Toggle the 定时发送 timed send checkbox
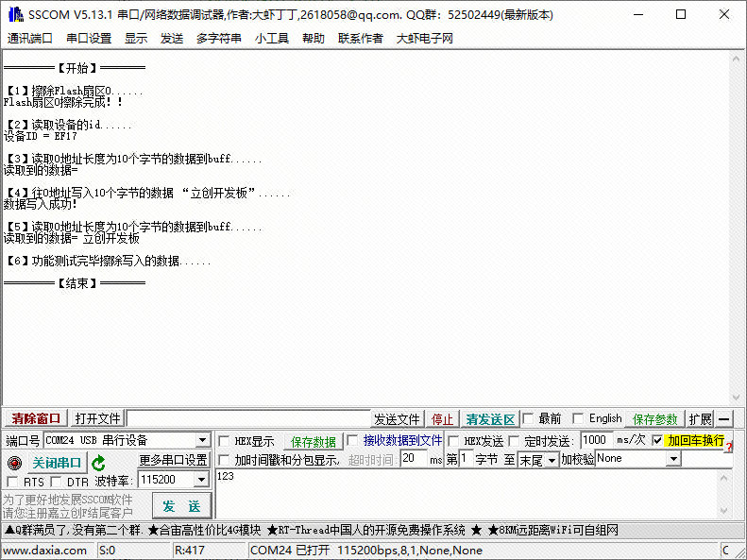Image resolution: width=747 pixels, height=560 pixels. [x=515, y=441]
